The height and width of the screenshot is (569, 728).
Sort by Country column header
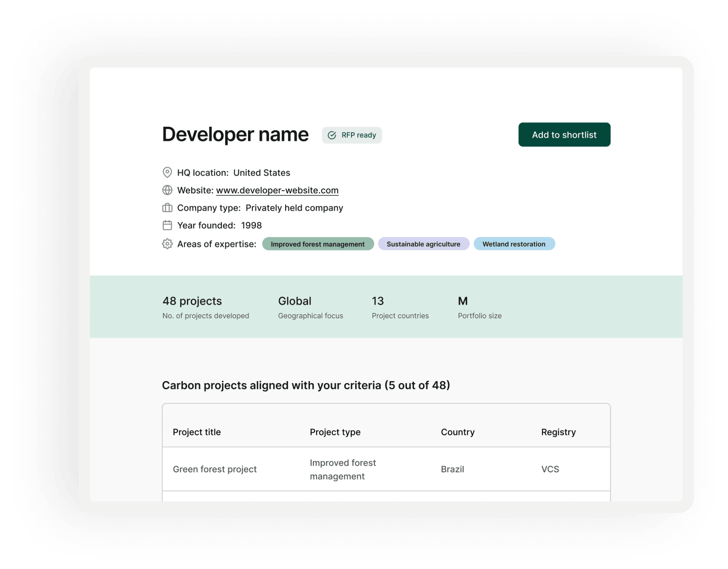458,432
